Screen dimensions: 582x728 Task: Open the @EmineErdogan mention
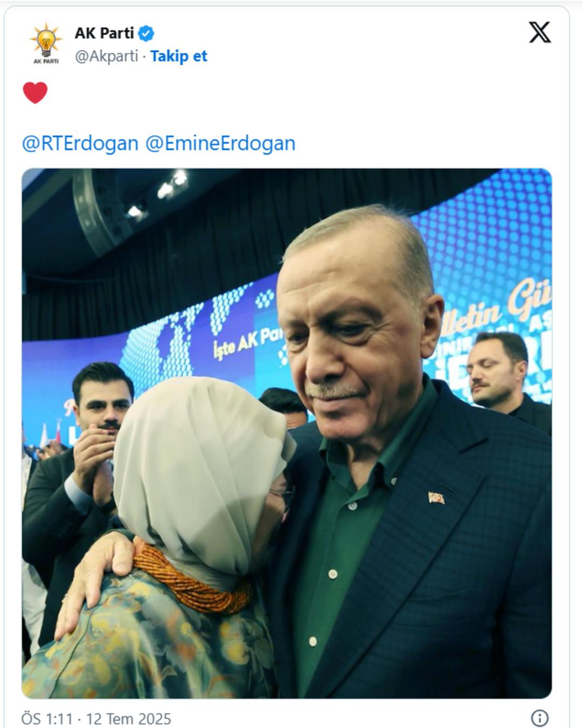220,143
